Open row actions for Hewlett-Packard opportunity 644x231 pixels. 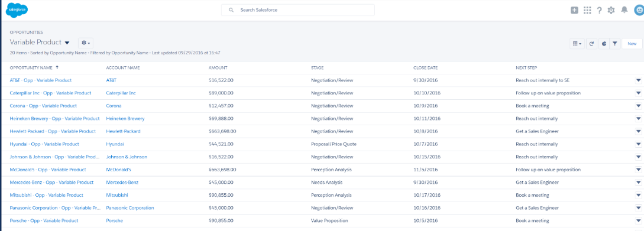pos(638,131)
